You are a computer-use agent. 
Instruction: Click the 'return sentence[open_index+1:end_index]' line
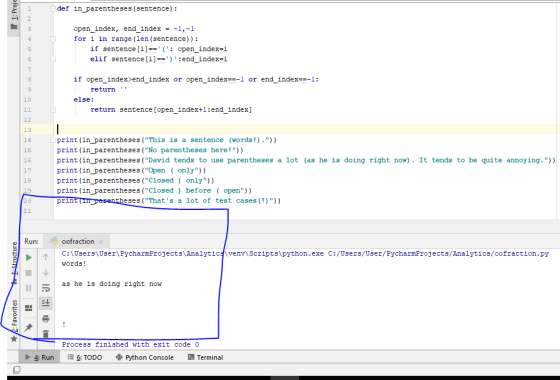171,110
